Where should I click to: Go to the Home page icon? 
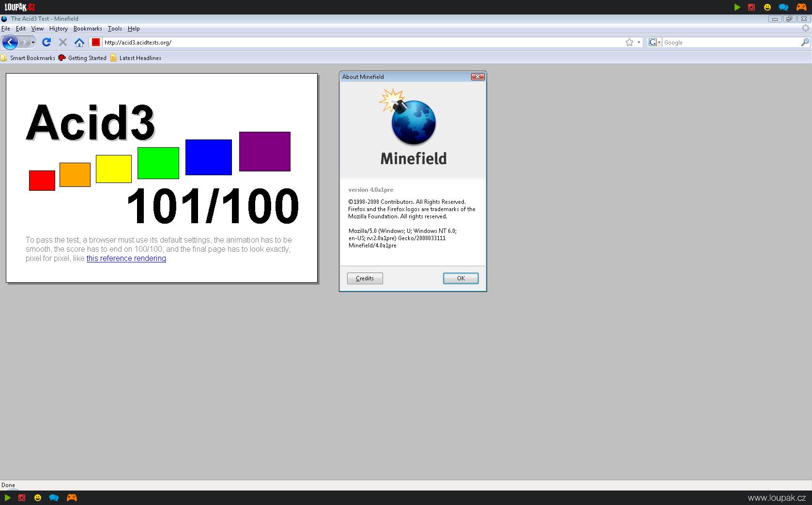click(79, 43)
